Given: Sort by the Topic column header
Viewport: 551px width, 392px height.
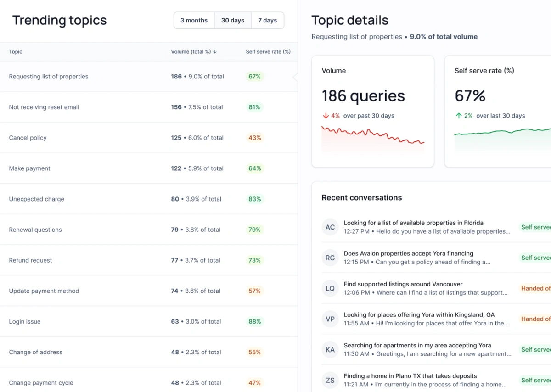Looking at the screenshot, I should click(x=16, y=52).
